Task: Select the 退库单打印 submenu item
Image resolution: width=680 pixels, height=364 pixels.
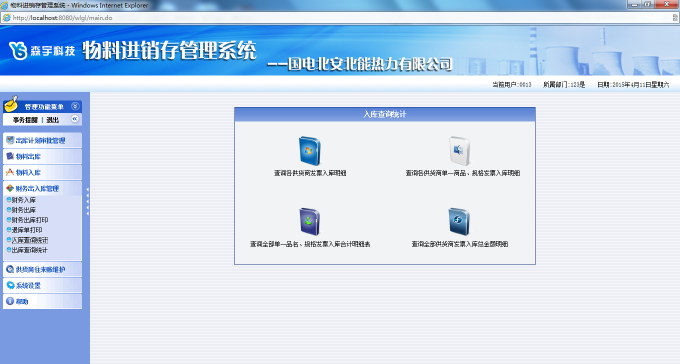Action: pyautogui.click(x=26, y=230)
